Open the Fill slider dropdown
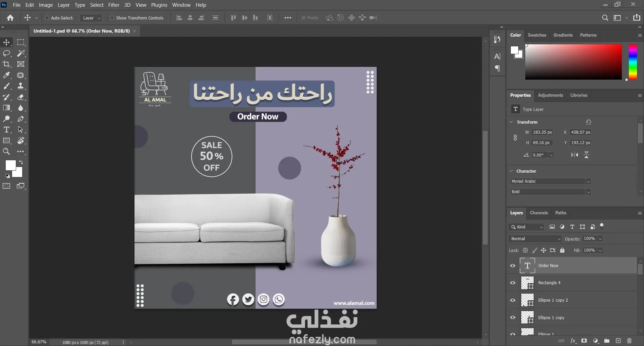Screen dimensions: 644x346 point(600,251)
